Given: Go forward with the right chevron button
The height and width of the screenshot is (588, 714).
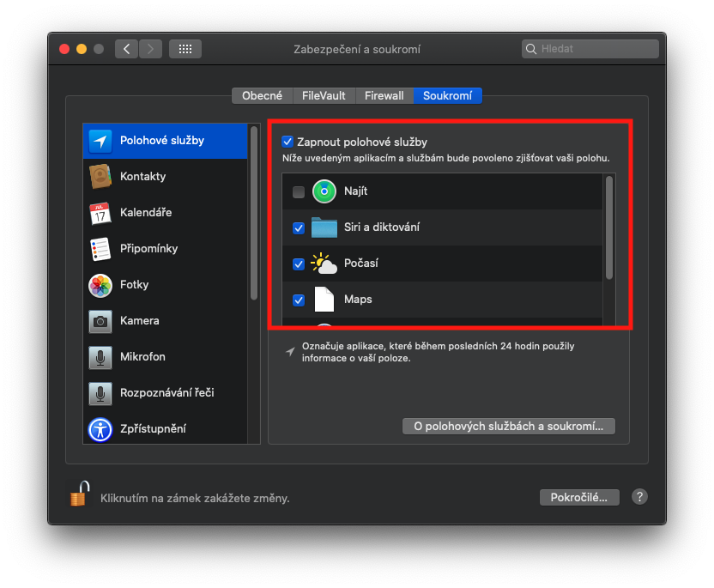Looking at the screenshot, I should coord(150,49).
